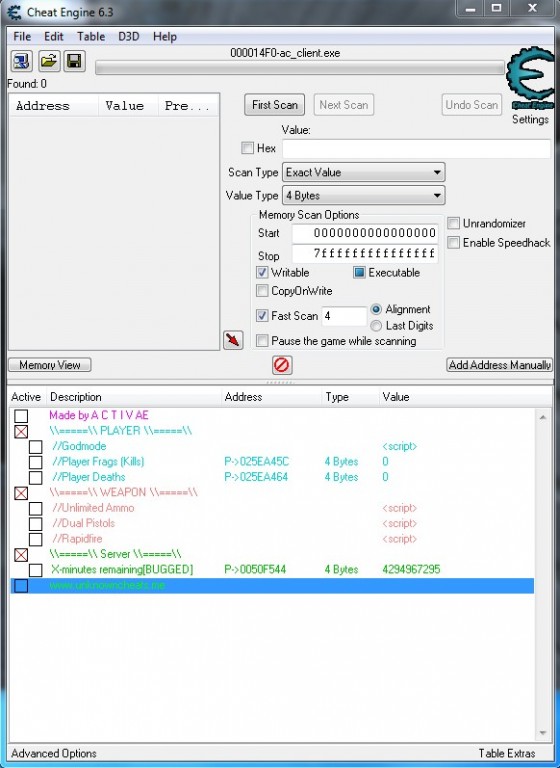Click the red clear address list icon
Viewport: 560px width, 768px height.
coord(282,365)
